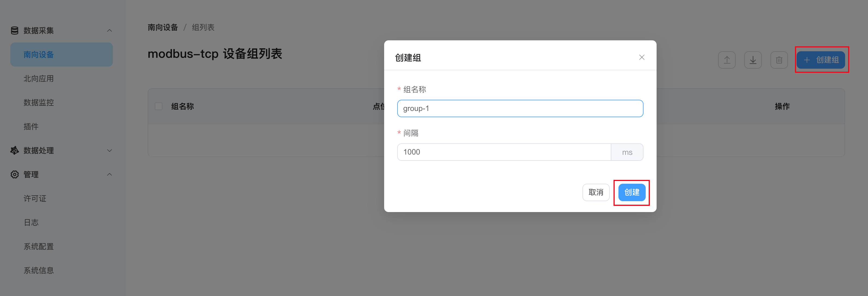Expand the 数据处理 section
868x296 pixels.
click(109, 151)
